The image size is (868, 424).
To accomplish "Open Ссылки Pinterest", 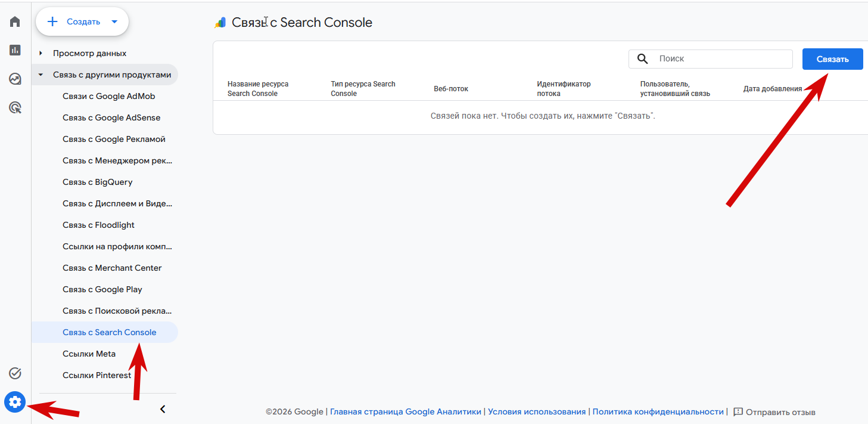I will pyautogui.click(x=97, y=375).
